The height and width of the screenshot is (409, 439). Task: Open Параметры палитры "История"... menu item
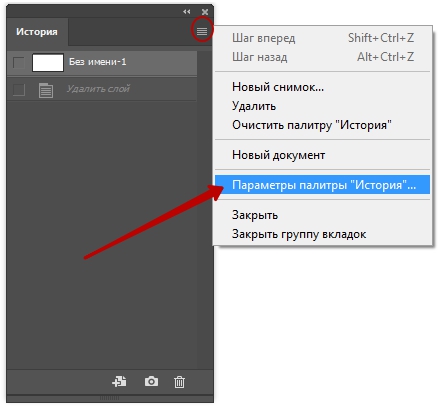click(x=322, y=185)
